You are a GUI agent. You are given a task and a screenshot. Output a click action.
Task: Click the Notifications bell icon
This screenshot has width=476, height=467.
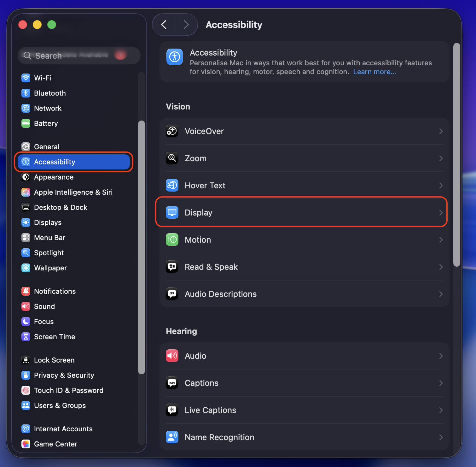click(x=26, y=291)
